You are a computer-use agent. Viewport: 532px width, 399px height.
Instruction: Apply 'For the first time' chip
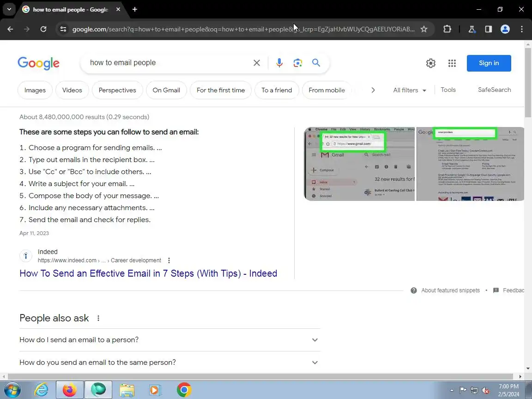click(221, 90)
